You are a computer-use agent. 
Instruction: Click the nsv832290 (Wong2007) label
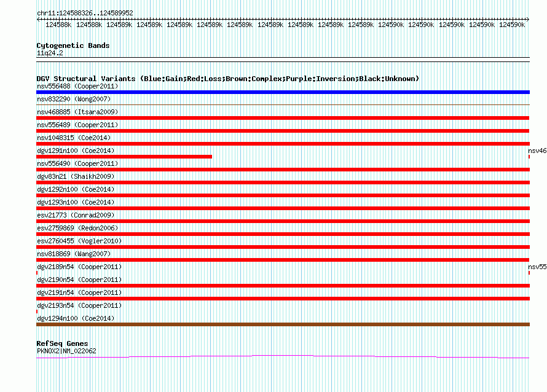(x=74, y=99)
